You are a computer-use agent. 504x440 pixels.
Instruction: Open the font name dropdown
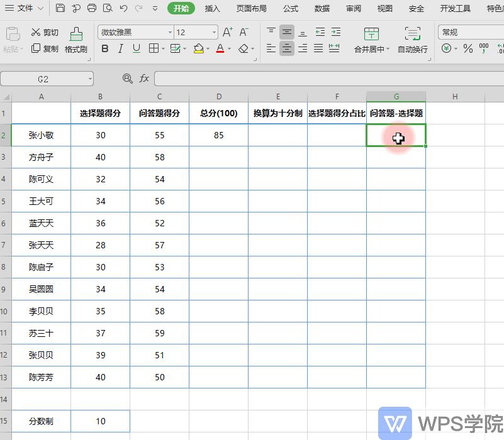click(171, 31)
